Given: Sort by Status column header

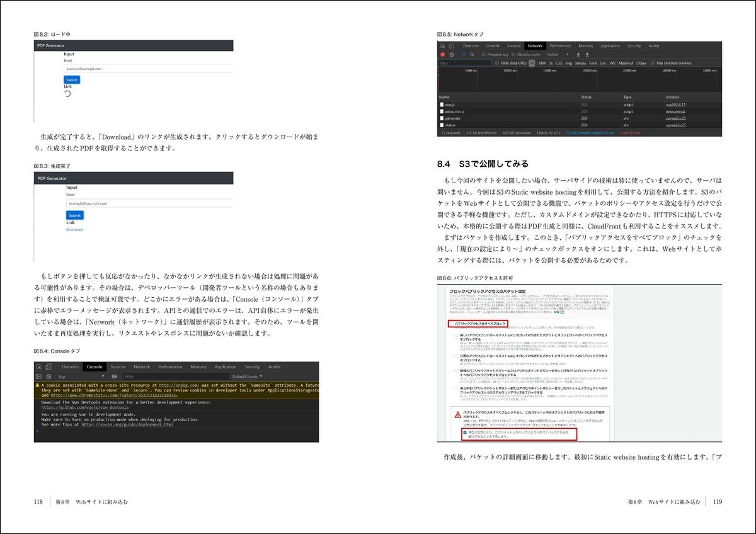Looking at the screenshot, I should 586,97.
